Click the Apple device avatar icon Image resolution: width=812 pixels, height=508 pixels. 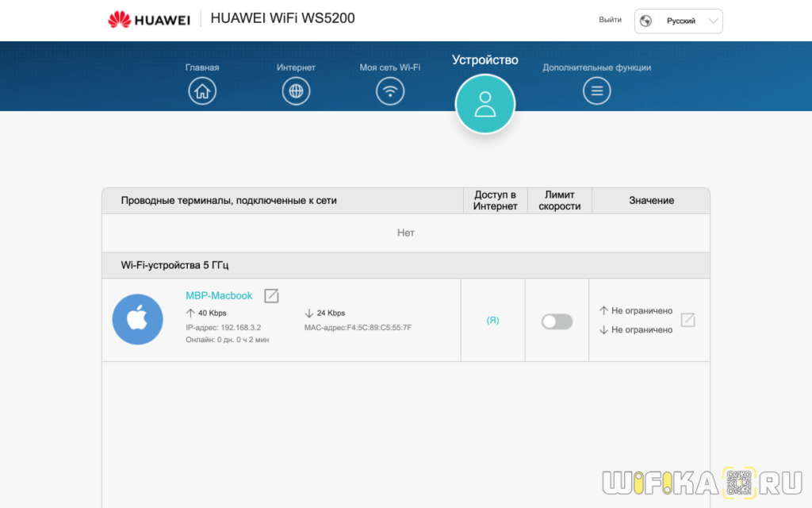coord(138,319)
